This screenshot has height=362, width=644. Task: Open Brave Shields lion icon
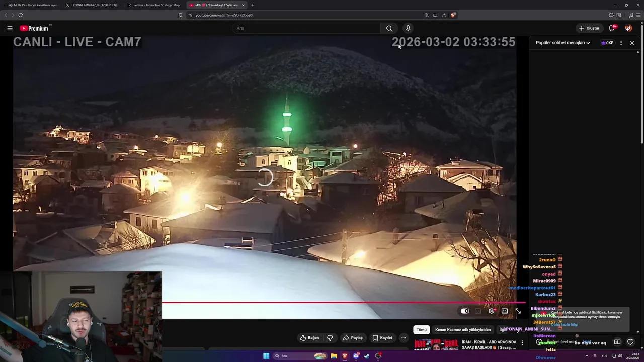[453, 15]
